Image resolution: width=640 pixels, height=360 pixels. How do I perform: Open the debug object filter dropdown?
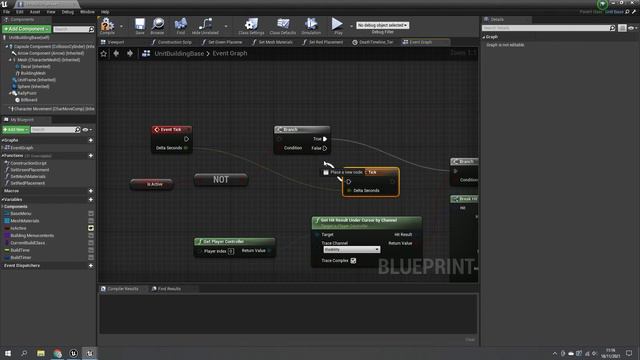pos(382,25)
